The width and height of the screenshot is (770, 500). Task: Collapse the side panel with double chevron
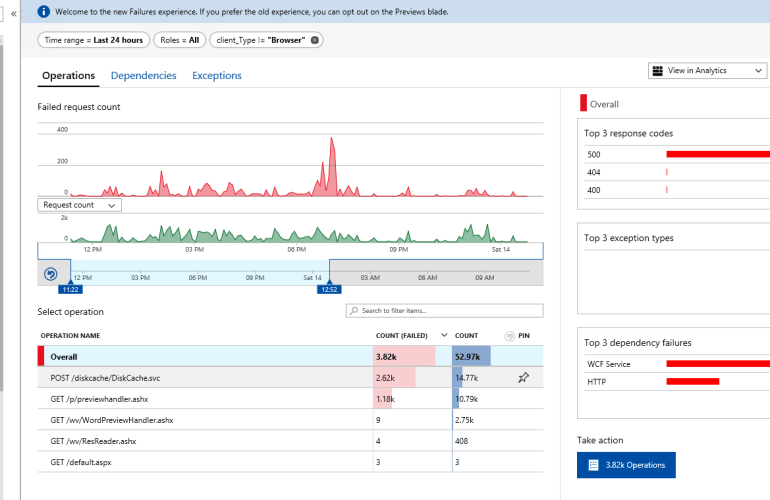14,13
